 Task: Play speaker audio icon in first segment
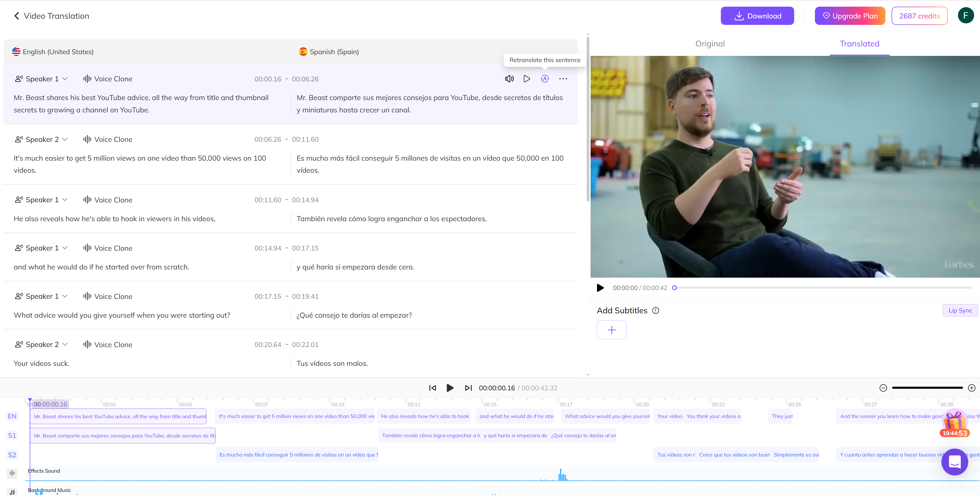pos(509,79)
